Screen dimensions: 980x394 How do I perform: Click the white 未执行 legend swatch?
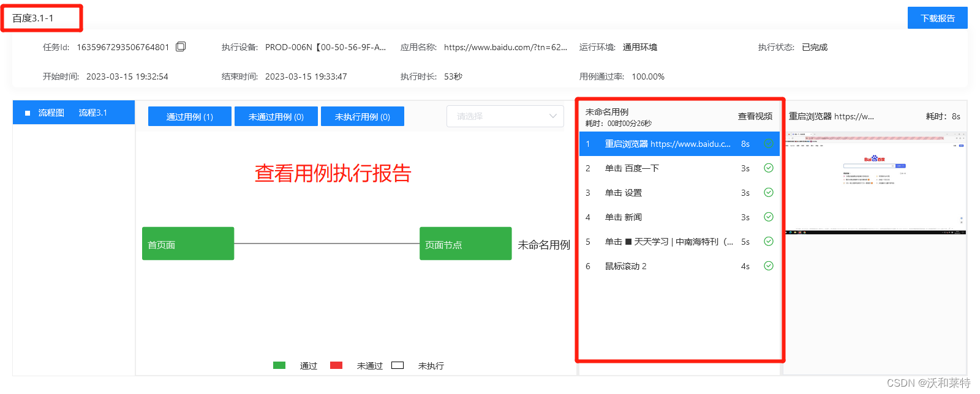tap(398, 365)
